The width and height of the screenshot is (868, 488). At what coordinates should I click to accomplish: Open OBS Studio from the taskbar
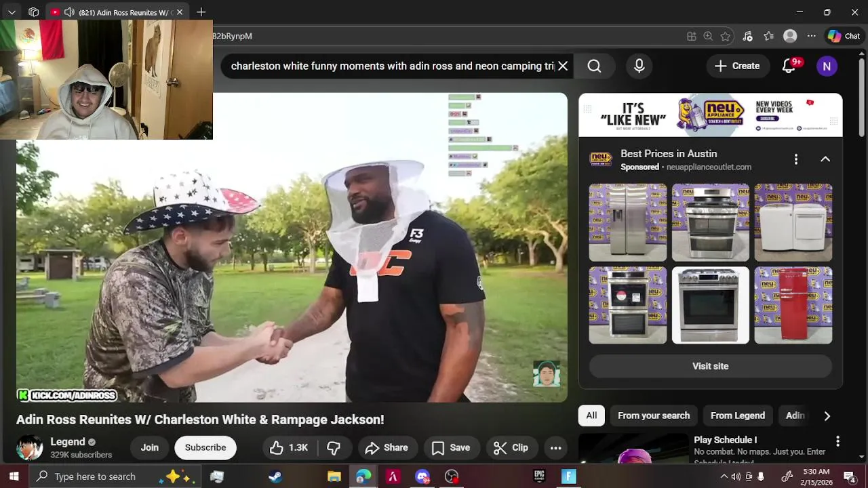[452, 476]
